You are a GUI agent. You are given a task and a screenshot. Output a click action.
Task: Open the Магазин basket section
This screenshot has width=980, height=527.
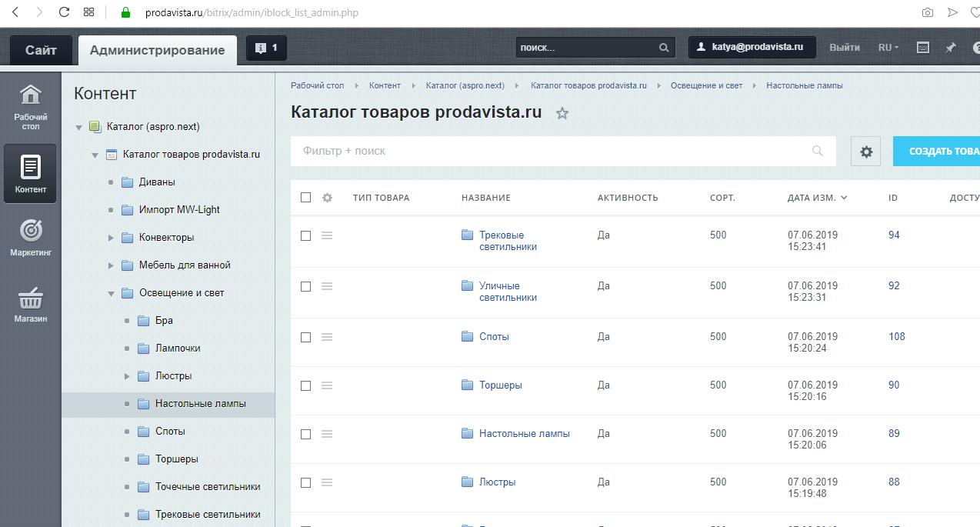coord(30,305)
